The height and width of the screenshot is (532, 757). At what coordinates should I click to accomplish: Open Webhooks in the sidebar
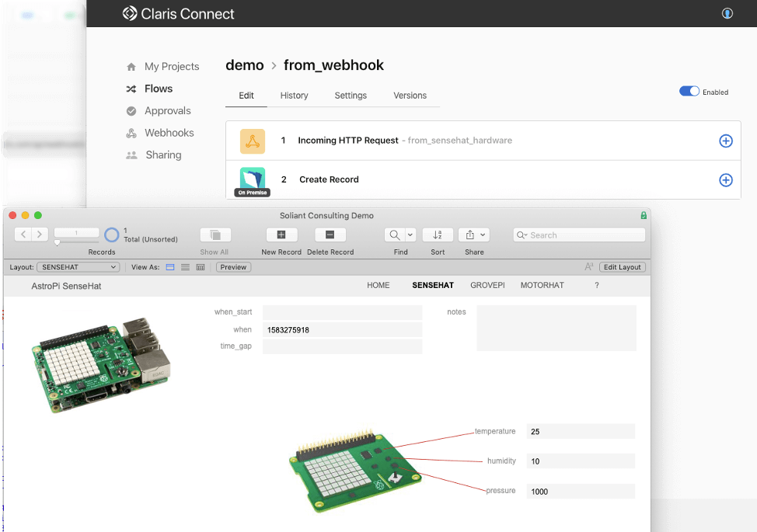(x=169, y=133)
